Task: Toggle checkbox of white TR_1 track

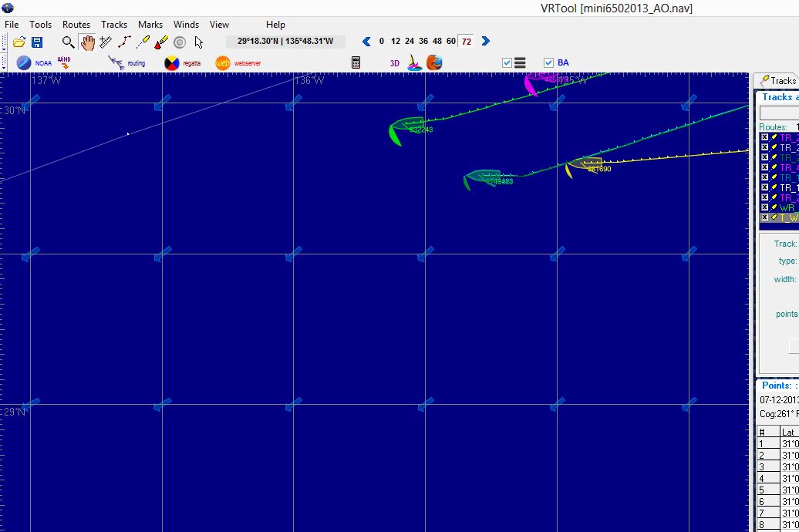Action: click(764, 187)
